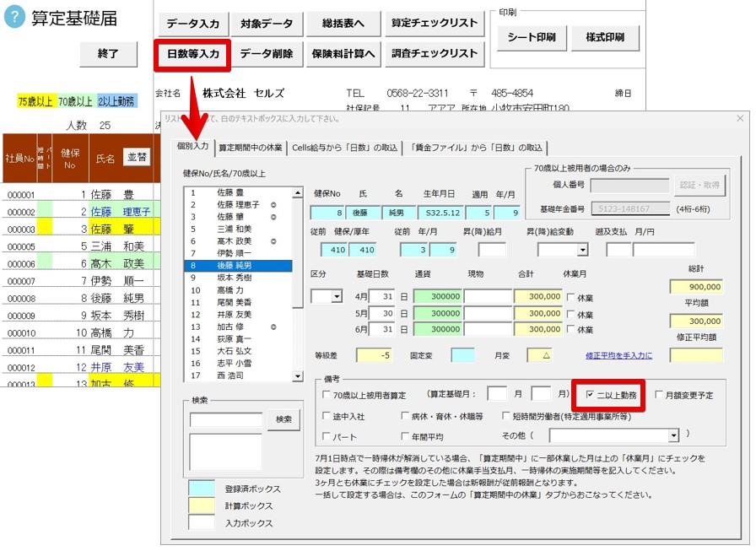Expand the 区分 dropdown
Image resolution: width=756 pixels, height=551 pixels.
click(x=337, y=296)
